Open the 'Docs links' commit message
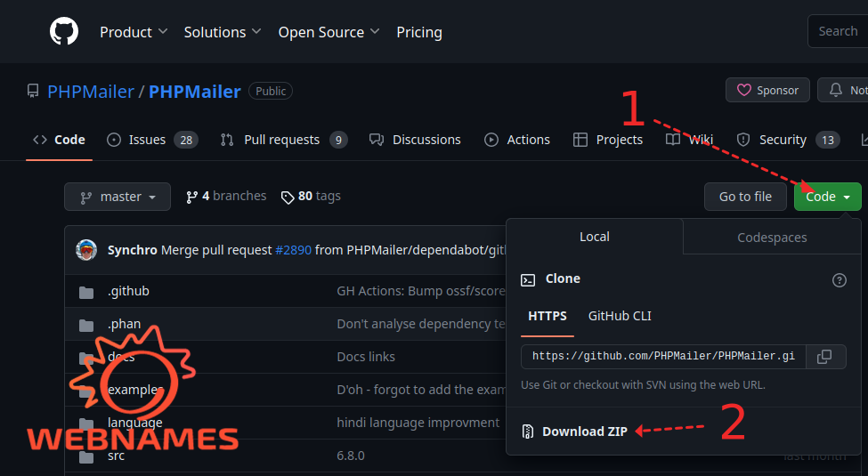The width and height of the screenshot is (868, 476). pyautogui.click(x=366, y=357)
